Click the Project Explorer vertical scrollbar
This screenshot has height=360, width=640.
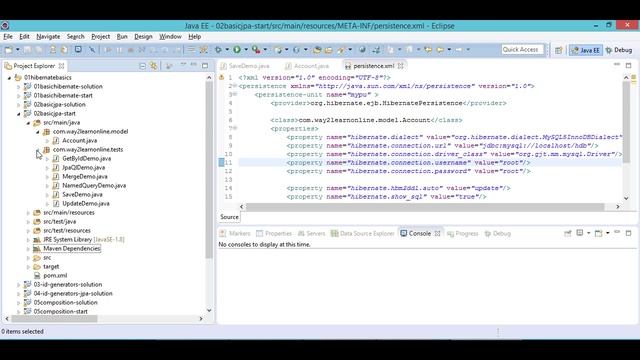209,169
